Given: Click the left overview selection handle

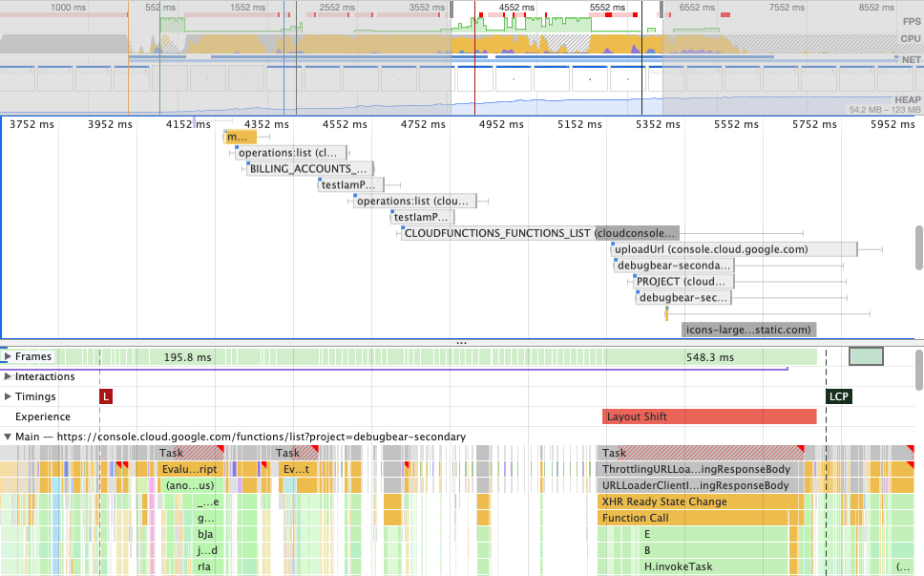Looking at the screenshot, I should [452, 10].
